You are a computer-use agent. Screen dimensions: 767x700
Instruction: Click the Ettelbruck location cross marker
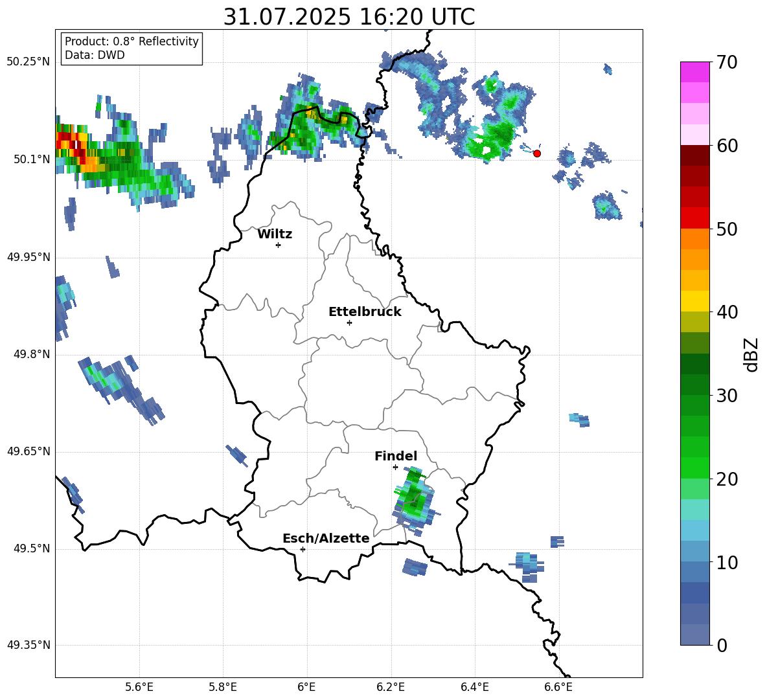tap(349, 322)
